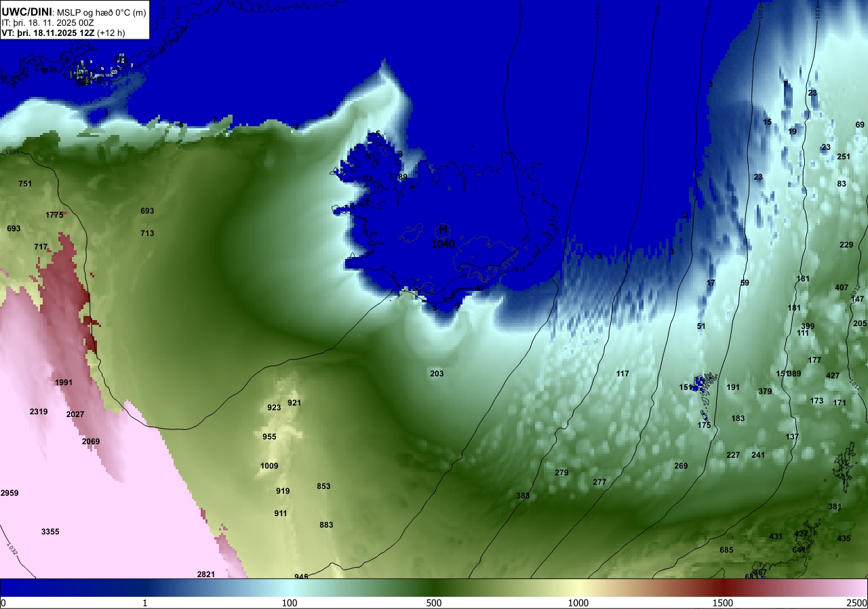The height and width of the screenshot is (609, 868).
Task: Click the value '383' on the map
Action: (x=523, y=496)
